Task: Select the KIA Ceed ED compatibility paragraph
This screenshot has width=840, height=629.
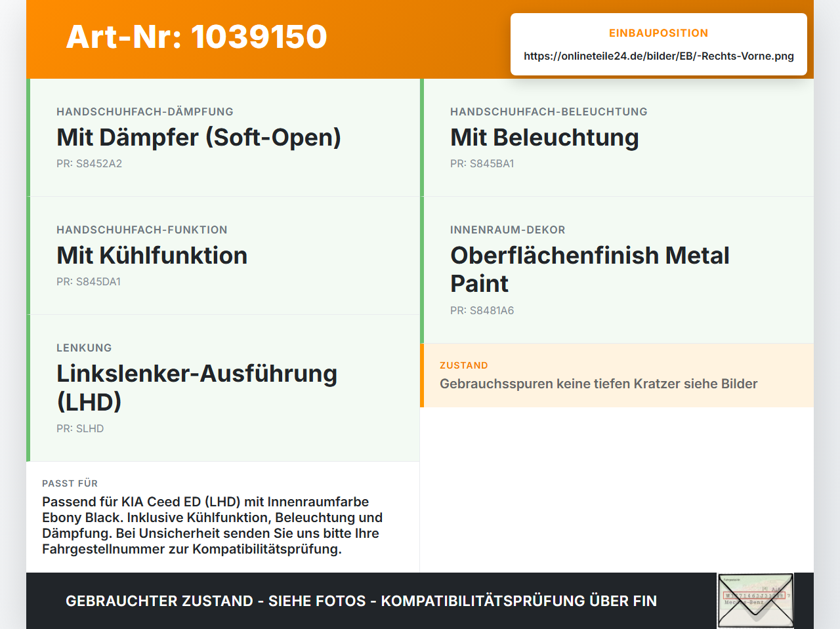Action: point(213,525)
